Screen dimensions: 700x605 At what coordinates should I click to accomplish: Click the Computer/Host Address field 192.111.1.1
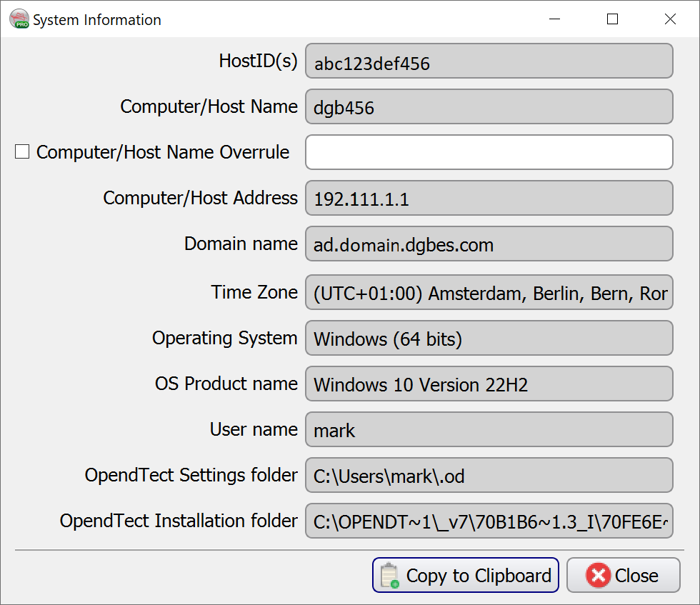(x=489, y=198)
